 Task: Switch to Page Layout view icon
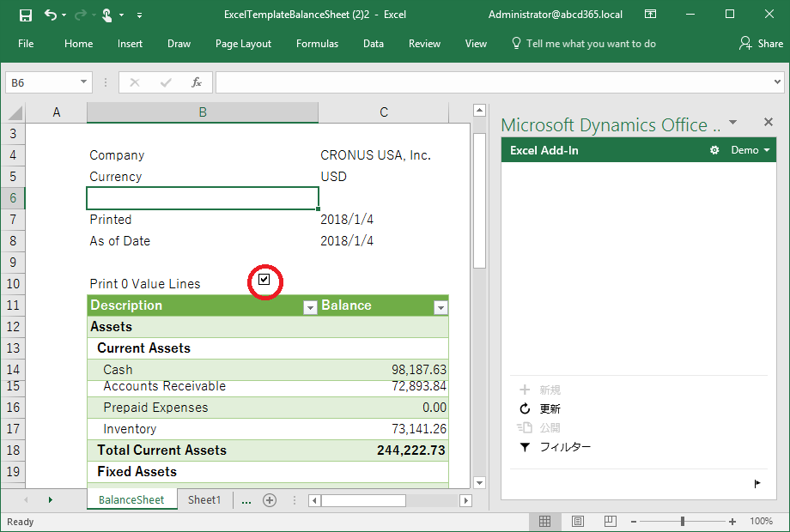coord(577,522)
